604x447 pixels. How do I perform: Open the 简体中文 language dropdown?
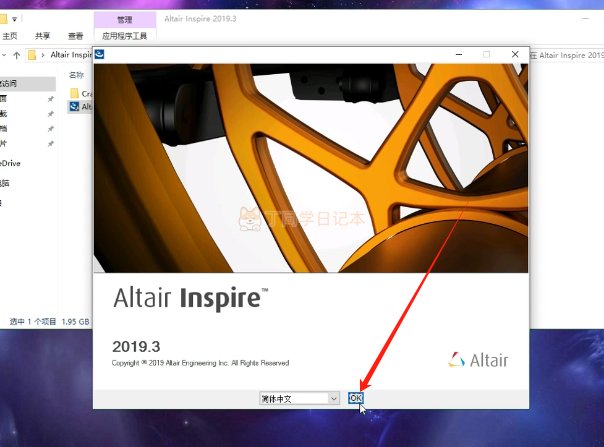click(299, 398)
